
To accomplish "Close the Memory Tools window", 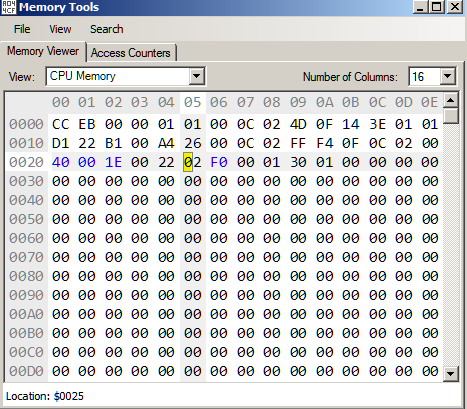I will pos(454,7).
